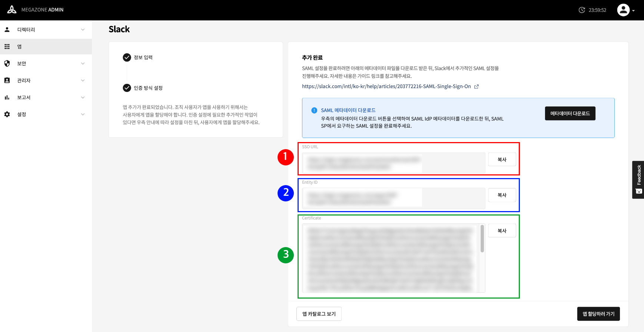Click inside the SSO URL field
The image size is (644, 332).
click(x=394, y=163)
